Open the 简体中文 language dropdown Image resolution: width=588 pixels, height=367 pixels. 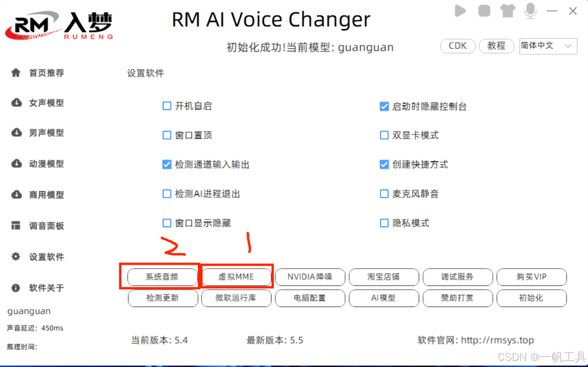548,46
